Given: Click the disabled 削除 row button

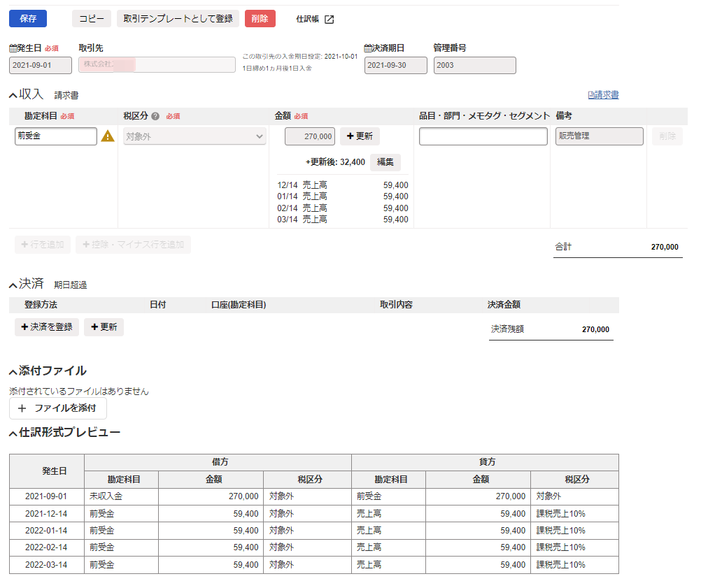Looking at the screenshot, I should pos(667,136).
